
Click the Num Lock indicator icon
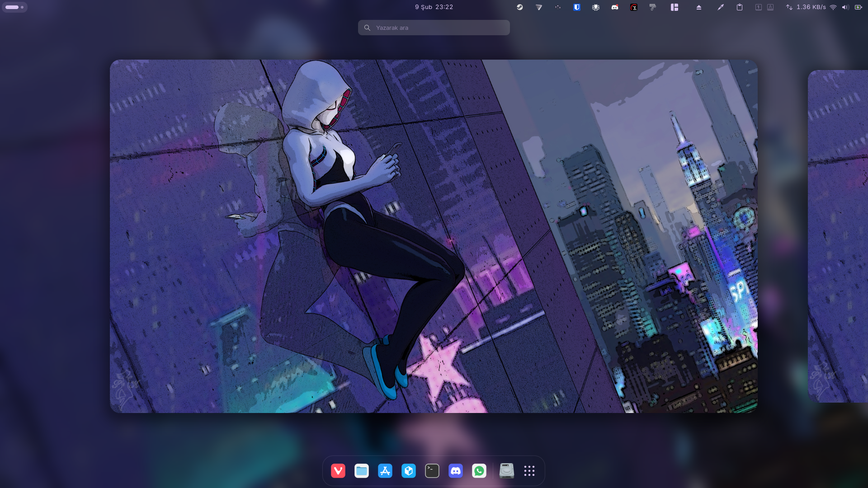click(x=759, y=7)
